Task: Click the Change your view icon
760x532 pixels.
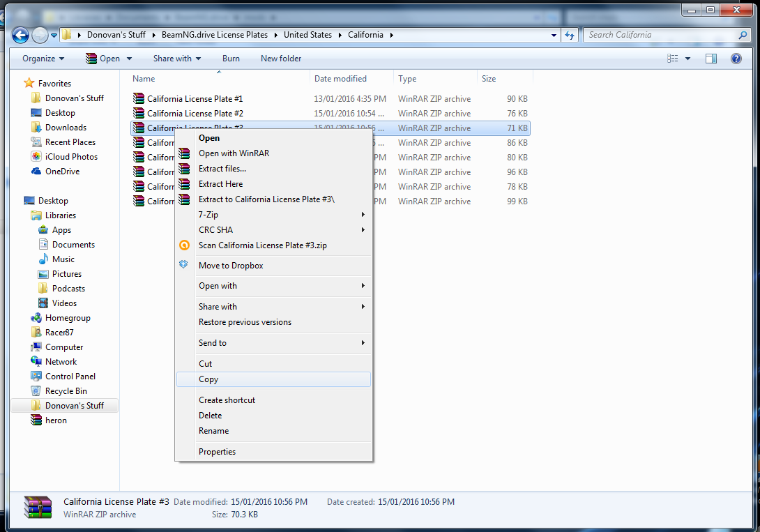Action: [673, 59]
